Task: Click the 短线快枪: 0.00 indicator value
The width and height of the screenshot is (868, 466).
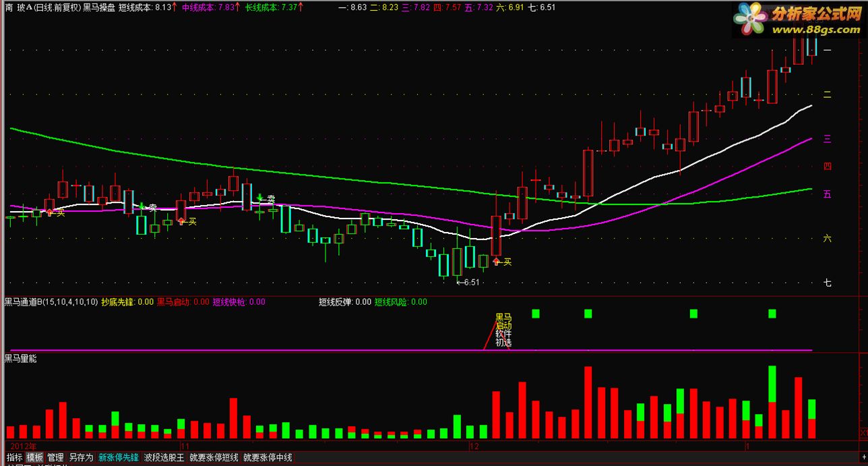Action: (x=239, y=302)
